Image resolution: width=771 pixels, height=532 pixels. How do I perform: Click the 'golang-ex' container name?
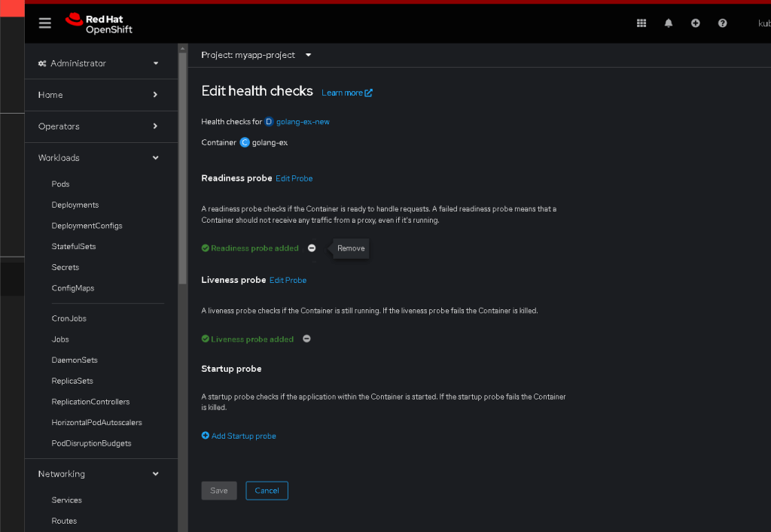270,142
